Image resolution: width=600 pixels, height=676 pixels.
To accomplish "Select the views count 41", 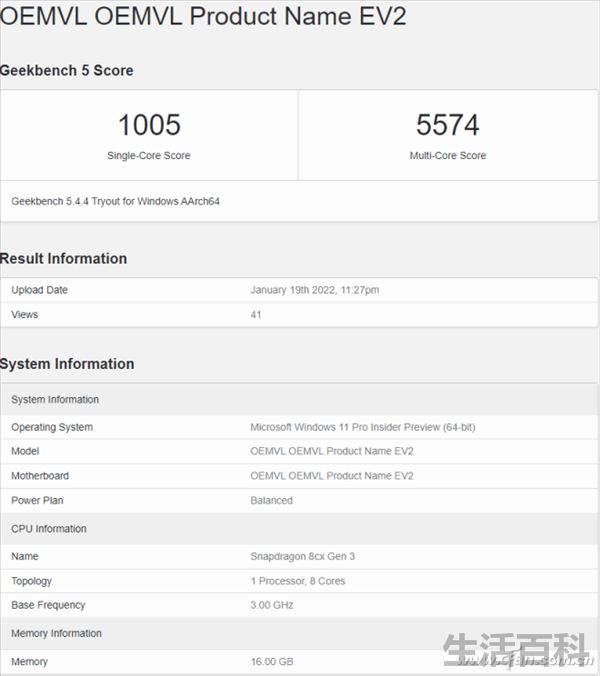I will [x=256, y=315].
